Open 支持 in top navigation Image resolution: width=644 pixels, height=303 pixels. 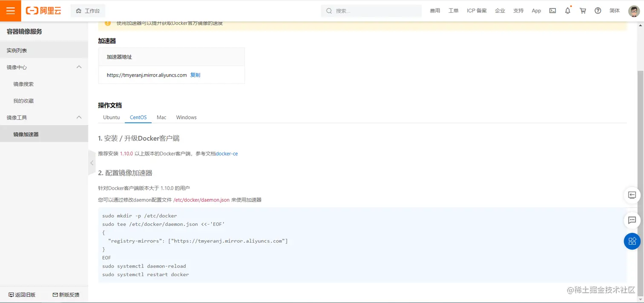518,11
